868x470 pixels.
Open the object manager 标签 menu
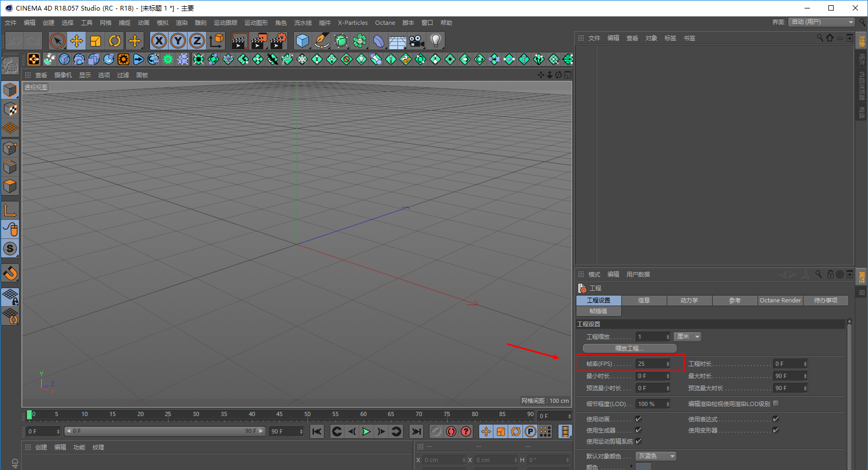pyautogui.click(x=670, y=38)
